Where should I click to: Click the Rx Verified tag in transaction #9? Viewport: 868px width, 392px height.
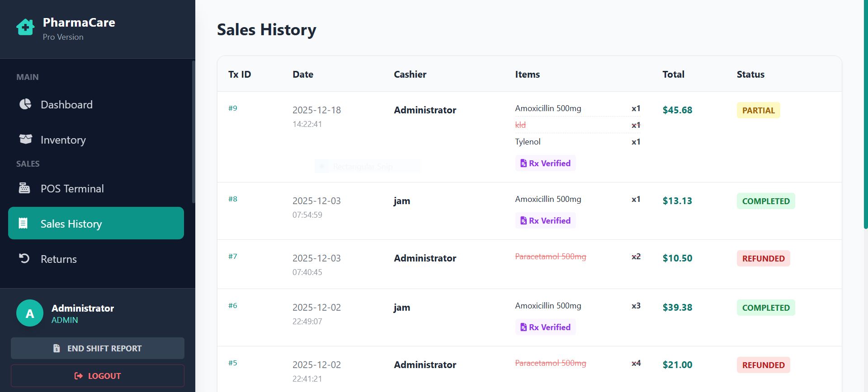(545, 163)
